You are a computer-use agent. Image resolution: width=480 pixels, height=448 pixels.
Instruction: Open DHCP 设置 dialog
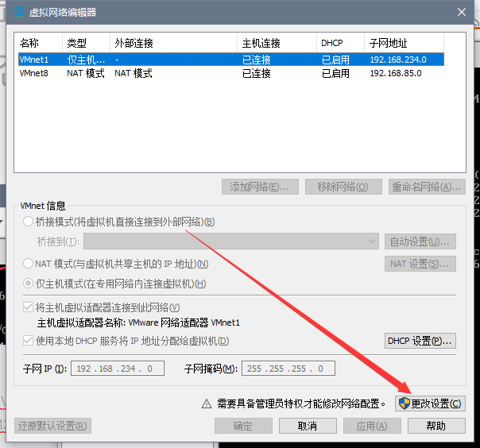[420, 341]
